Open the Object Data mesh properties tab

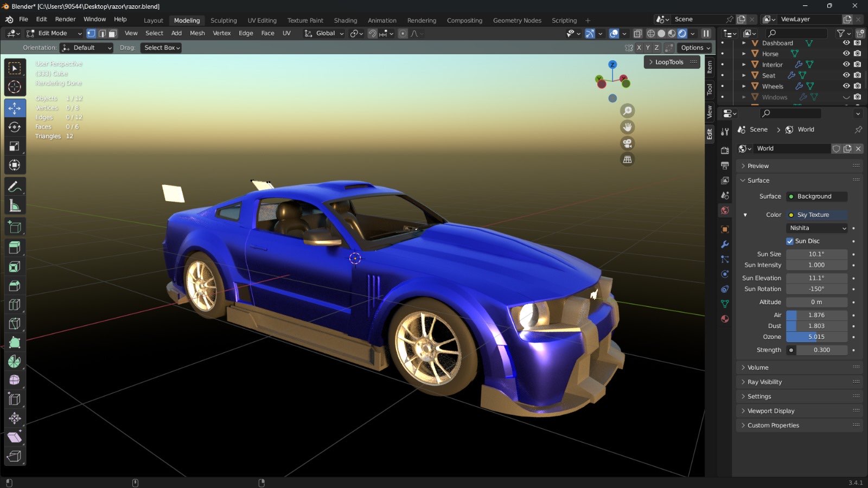(x=725, y=304)
